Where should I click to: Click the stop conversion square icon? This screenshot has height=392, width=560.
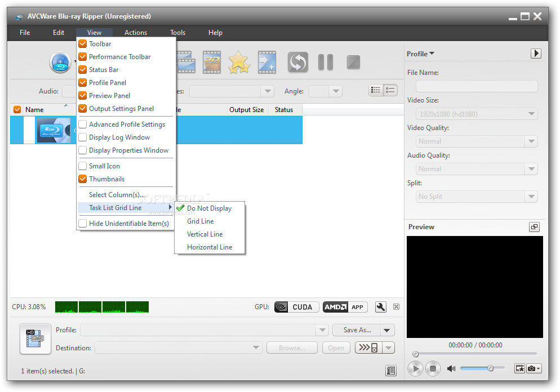click(x=354, y=62)
